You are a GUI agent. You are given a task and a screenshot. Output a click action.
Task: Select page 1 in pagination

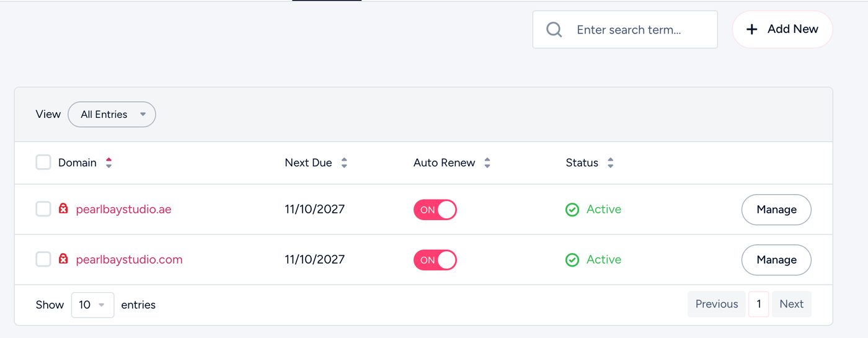(x=759, y=304)
